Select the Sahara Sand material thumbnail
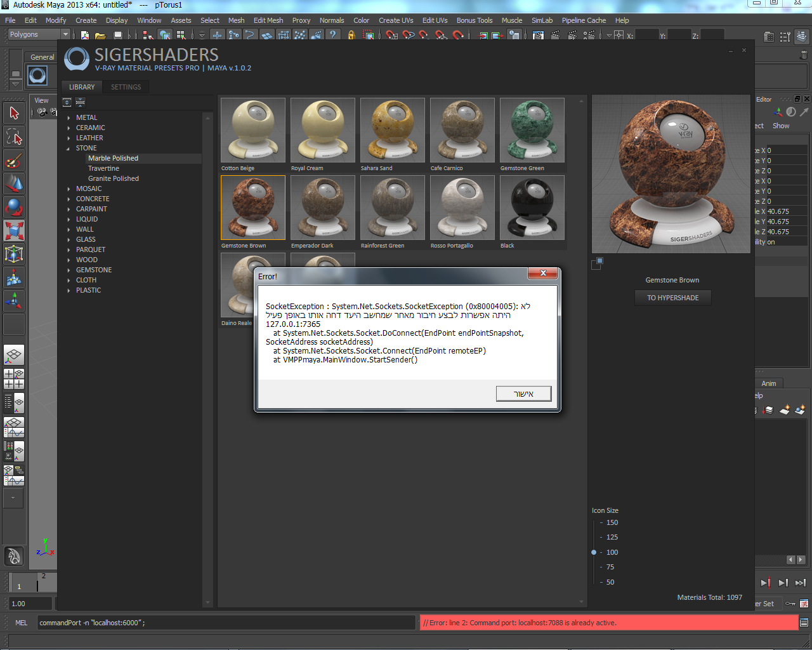Screen dimensions: 812x650 point(393,131)
